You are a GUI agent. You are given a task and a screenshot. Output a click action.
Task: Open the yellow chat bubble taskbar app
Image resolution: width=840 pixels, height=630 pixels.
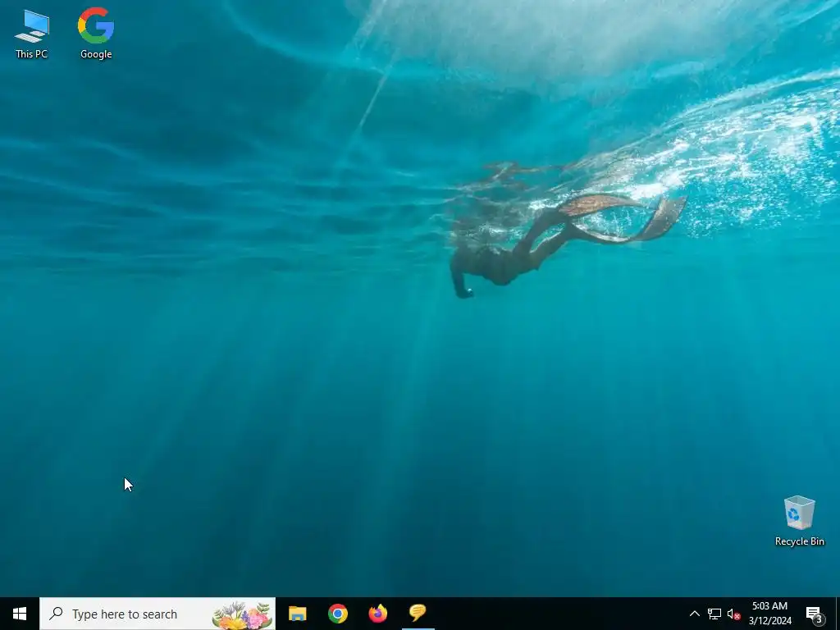pos(418,614)
